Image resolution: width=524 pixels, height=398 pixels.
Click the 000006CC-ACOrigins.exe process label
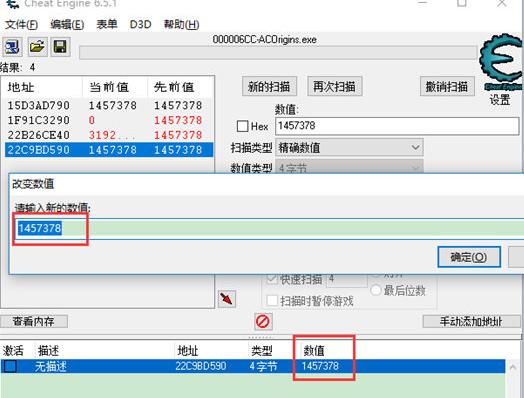pyautogui.click(x=264, y=39)
